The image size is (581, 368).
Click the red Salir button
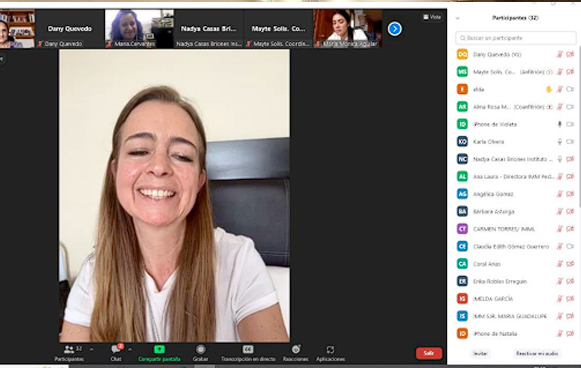coord(429,353)
